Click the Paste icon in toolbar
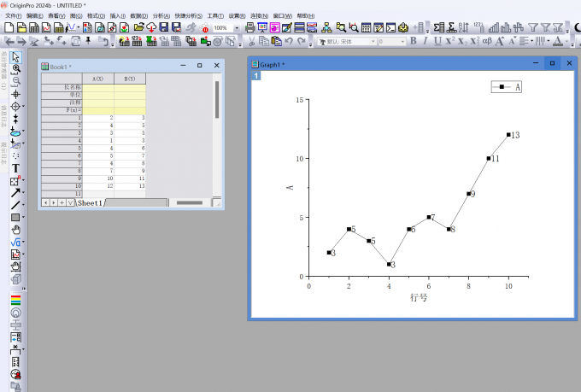 pos(276,41)
